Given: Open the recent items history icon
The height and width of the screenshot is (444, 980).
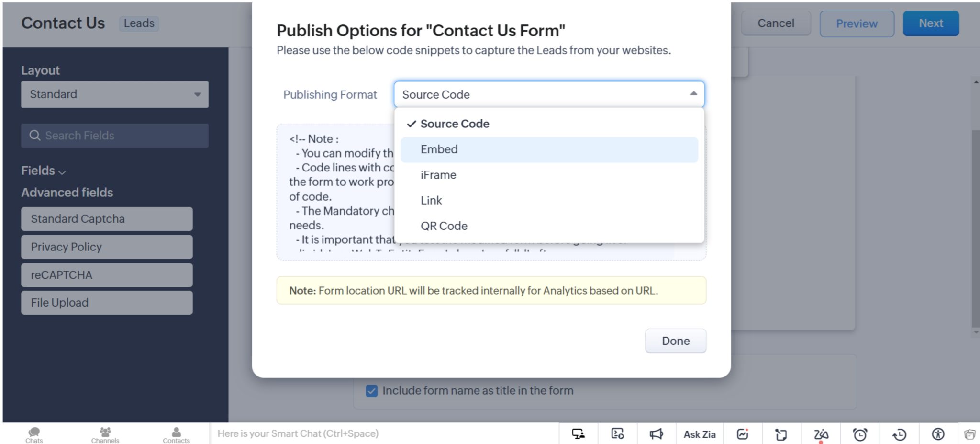Looking at the screenshot, I should [x=899, y=433].
